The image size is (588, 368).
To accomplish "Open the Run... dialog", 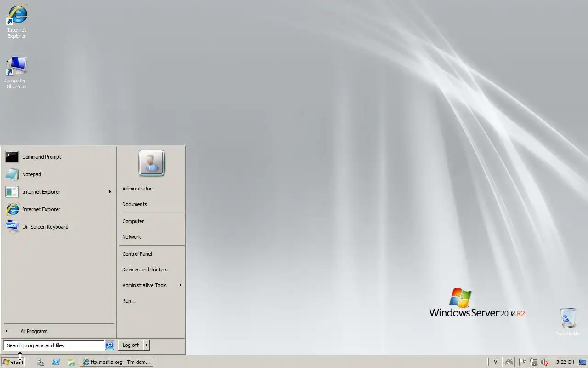I will click(152, 301).
